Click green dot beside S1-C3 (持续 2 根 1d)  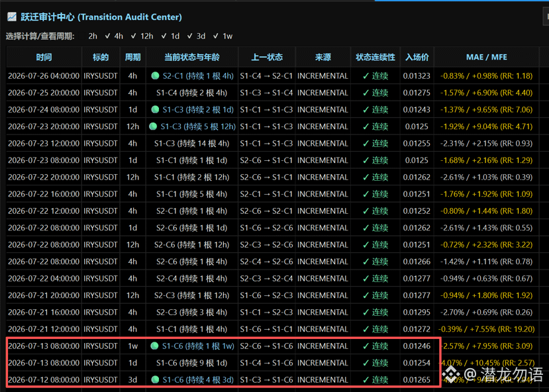(155, 109)
